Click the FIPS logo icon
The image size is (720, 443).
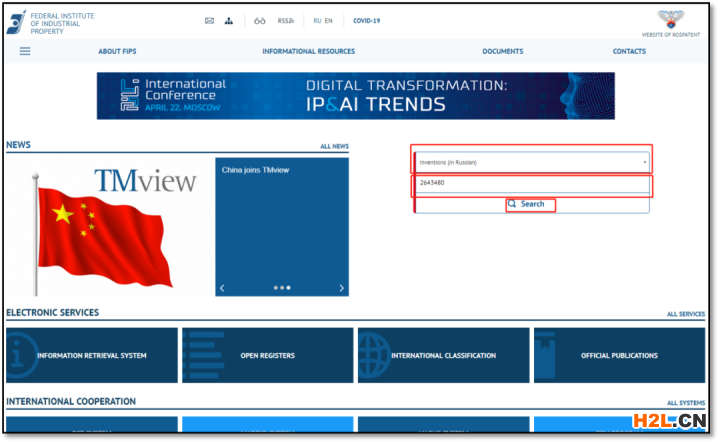pos(16,22)
